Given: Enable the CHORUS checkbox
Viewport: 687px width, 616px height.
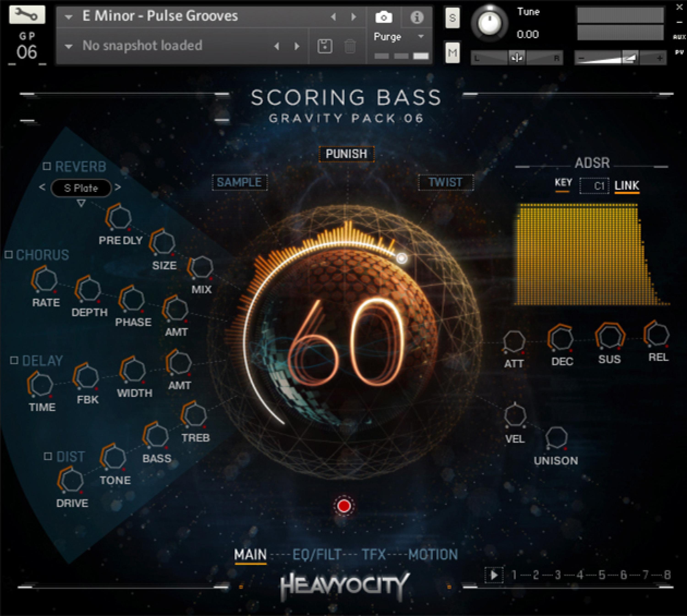Looking at the screenshot, I should [8, 254].
